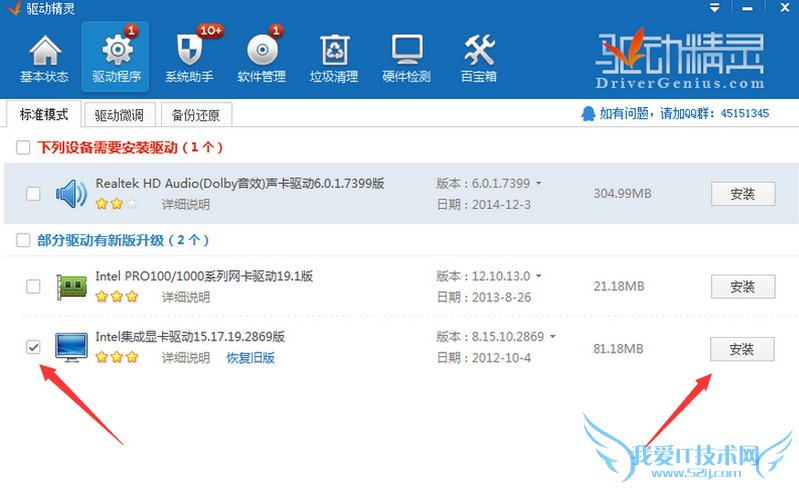Click the 驱动精灵 title bar logo icon

[13, 8]
